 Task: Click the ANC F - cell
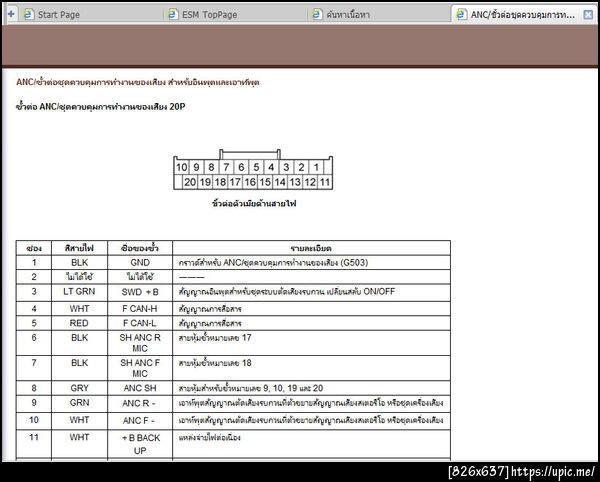click(140, 421)
